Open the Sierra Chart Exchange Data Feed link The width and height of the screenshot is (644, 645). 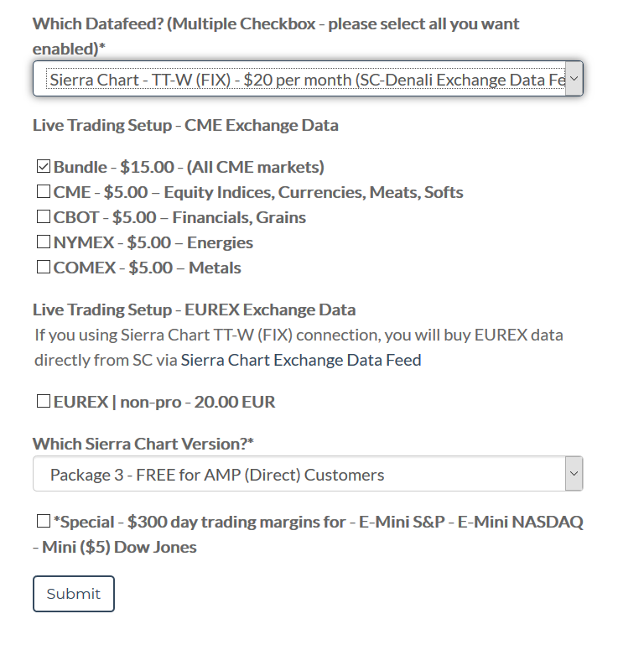(x=301, y=361)
